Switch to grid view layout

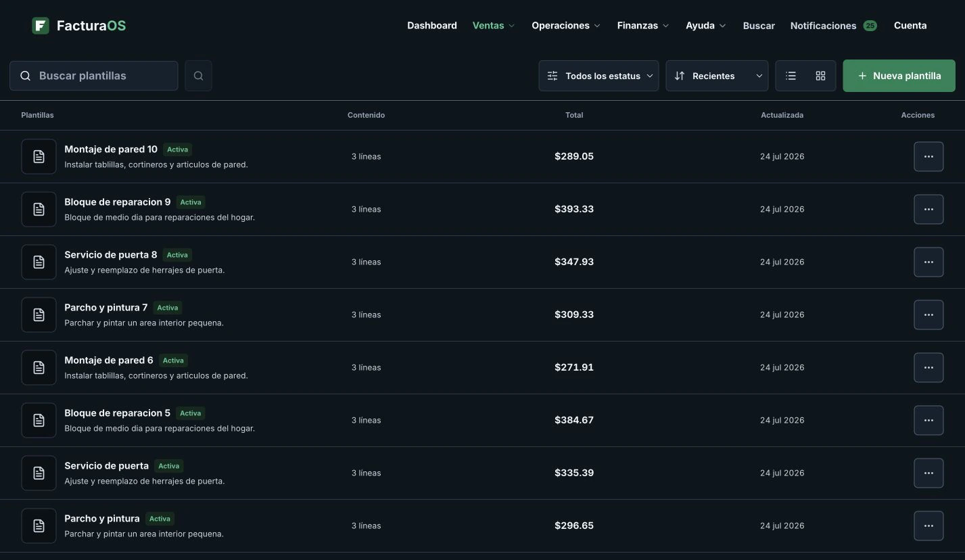pos(820,76)
